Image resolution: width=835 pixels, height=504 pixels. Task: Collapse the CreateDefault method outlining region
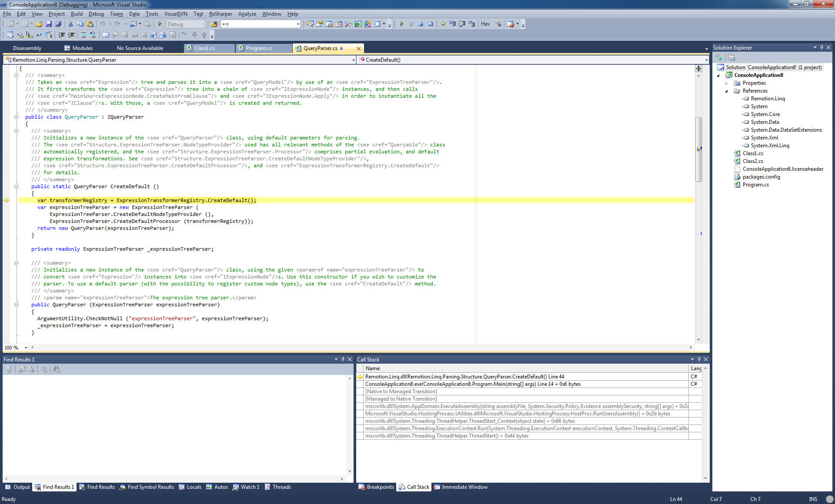(16, 186)
